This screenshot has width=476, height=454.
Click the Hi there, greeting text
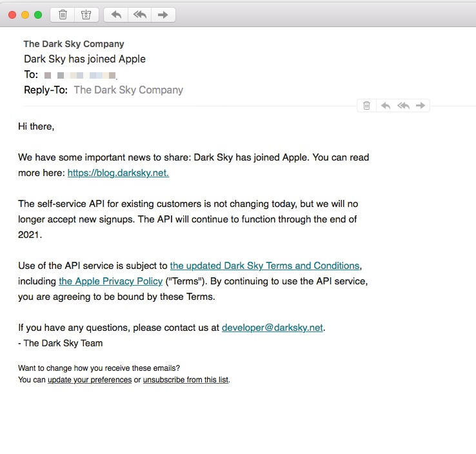pyautogui.click(x=36, y=126)
